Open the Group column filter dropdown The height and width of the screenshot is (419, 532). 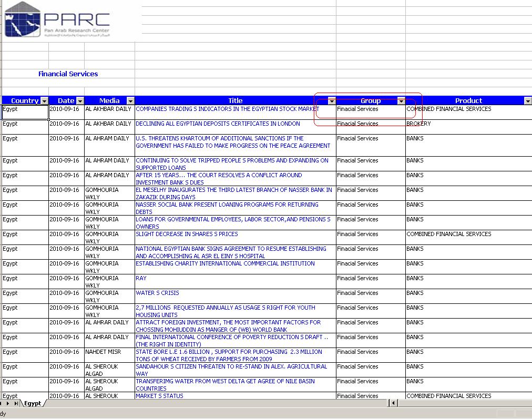(x=402, y=101)
